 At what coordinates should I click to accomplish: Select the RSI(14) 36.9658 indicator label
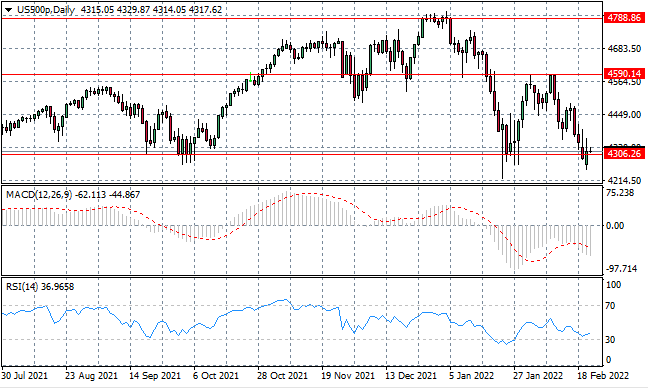click(x=40, y=286)
